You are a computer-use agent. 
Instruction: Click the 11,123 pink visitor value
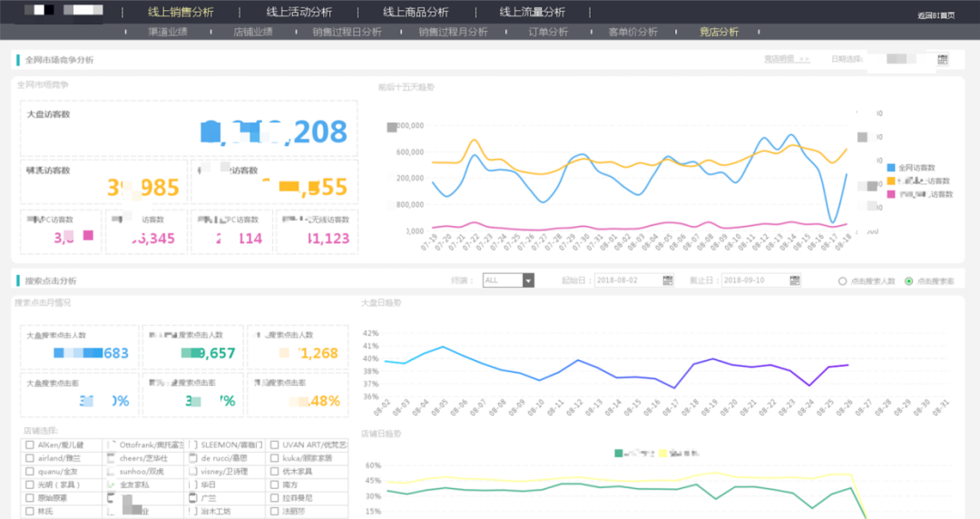tap(328, 239)
